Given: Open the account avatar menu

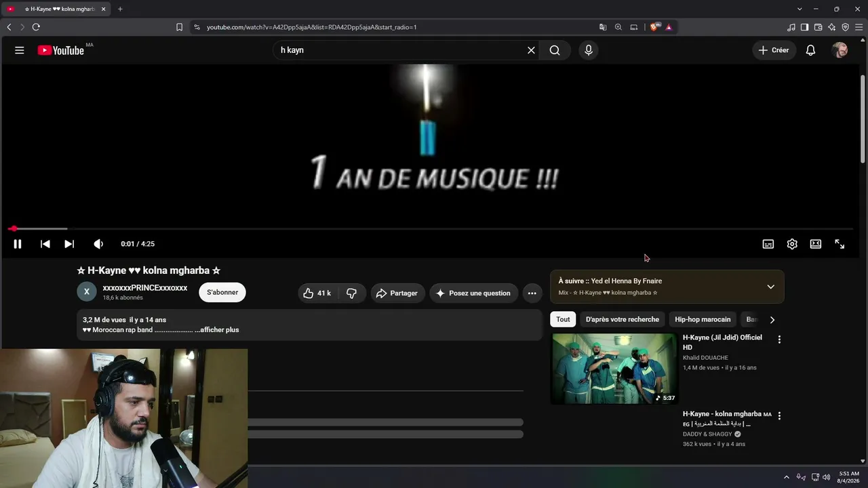Looking at the screenshot, I should [x=840, y=50].
